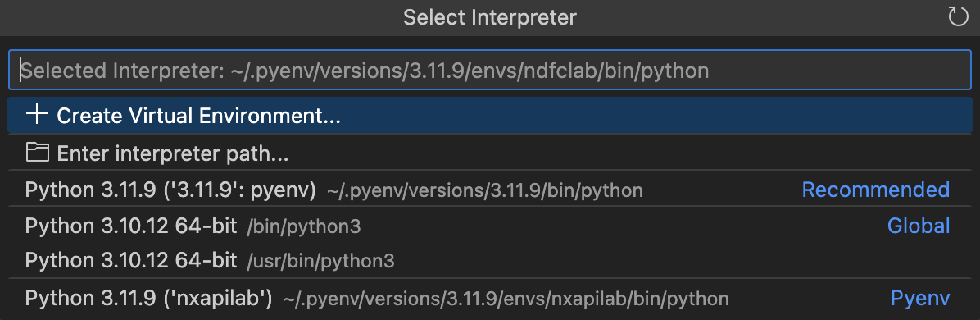Click the Create Virtual Environment text label
The width and height of the screenshot is (980, 320).
199,116
